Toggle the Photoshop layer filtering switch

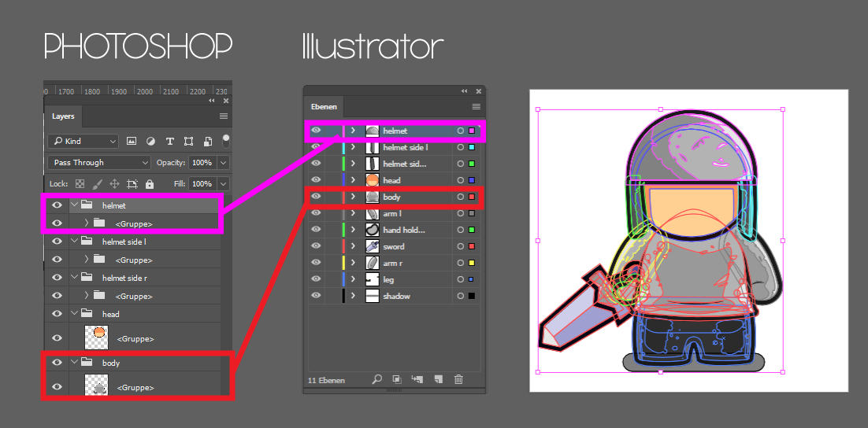point(226,139)
